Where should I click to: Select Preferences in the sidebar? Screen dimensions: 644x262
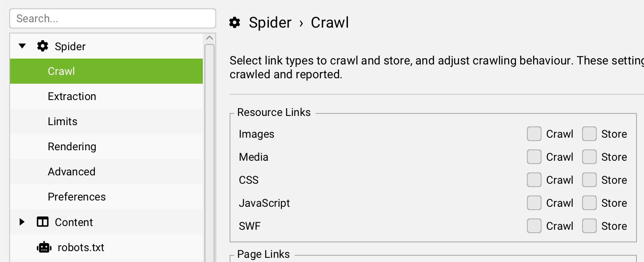click(77, 197)
